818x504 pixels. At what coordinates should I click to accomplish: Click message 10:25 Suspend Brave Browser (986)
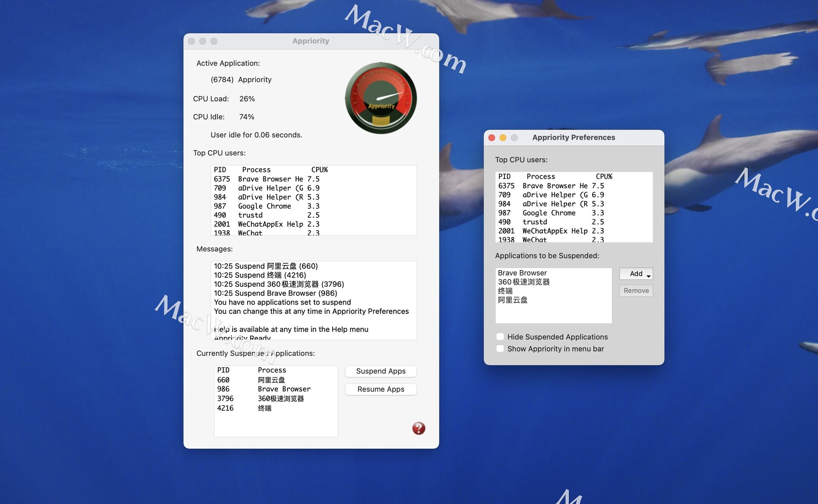(275, 293)
